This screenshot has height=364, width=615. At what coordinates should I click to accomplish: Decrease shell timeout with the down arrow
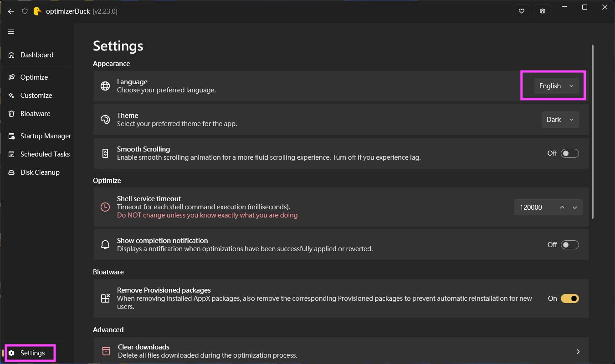575,207
